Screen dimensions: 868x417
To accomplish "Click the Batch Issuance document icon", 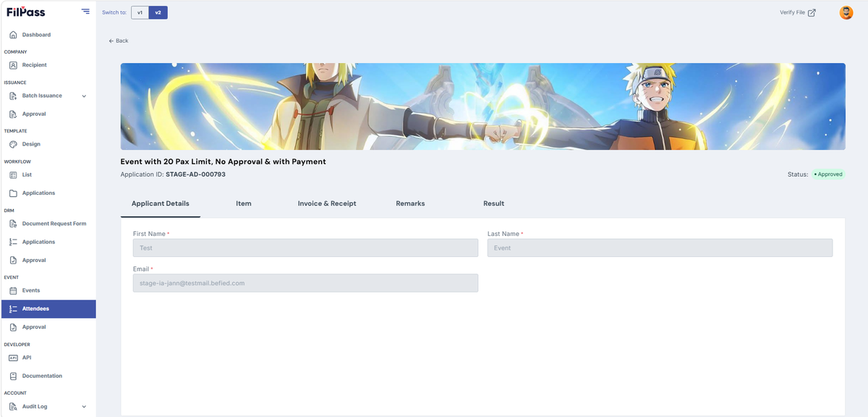I will 13,96.
